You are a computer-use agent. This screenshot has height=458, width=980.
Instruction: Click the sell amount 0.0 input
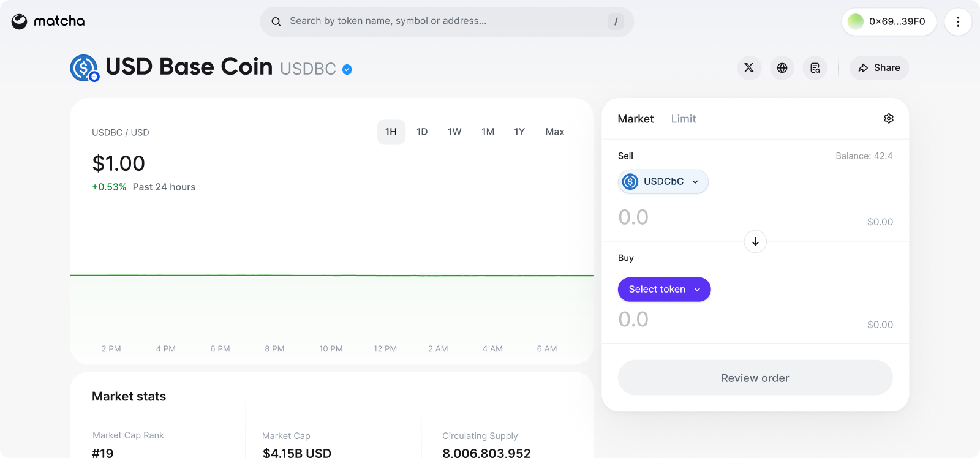(x=633, y=217)
